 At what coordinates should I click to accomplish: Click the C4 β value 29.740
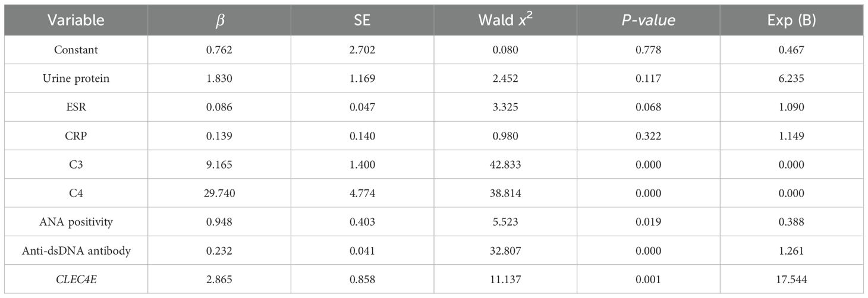point(220,194)
